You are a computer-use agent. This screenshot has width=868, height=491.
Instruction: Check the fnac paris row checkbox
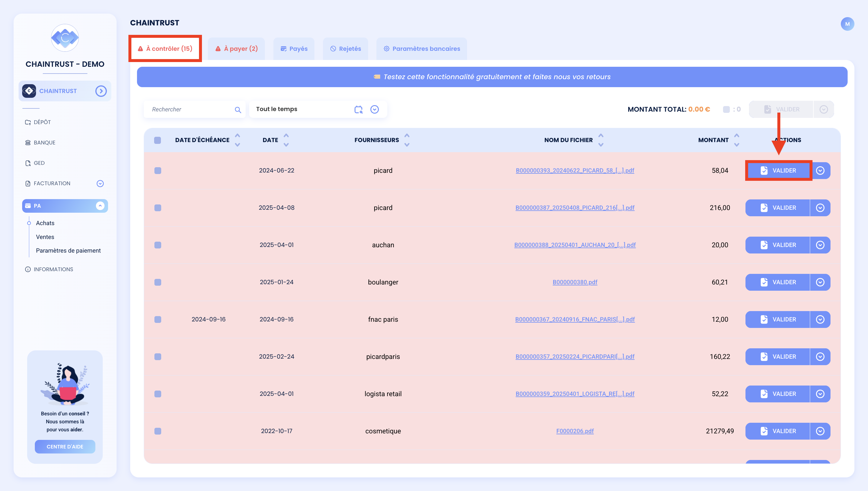click(158, 319)
